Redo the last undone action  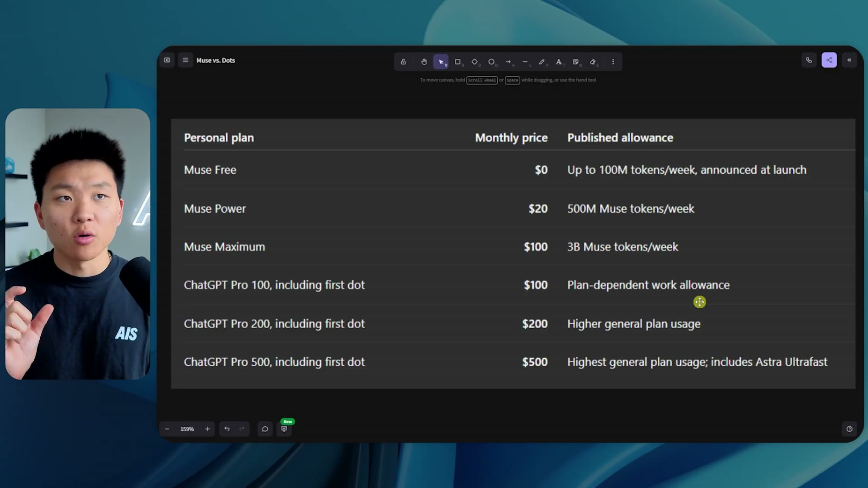pyautogui.click(x=242, y=429)
